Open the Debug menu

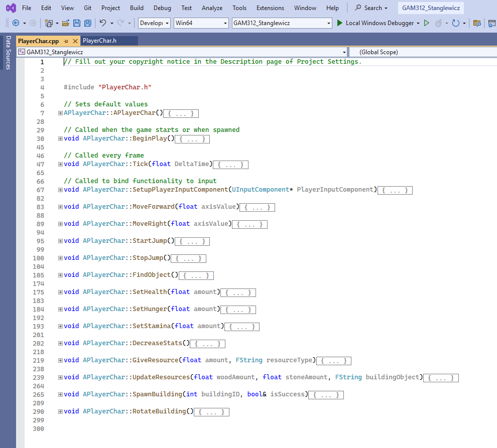162,8
